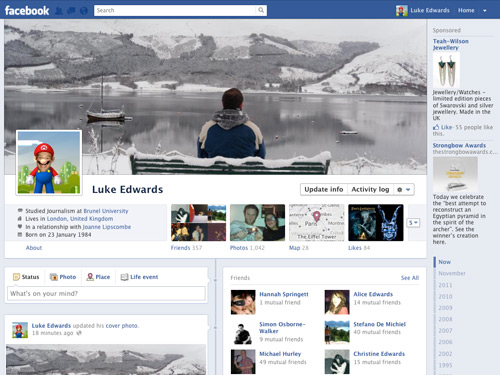500x375 pixels.
Task: Click the Place pin icon
Action: [x=90, y=277]
